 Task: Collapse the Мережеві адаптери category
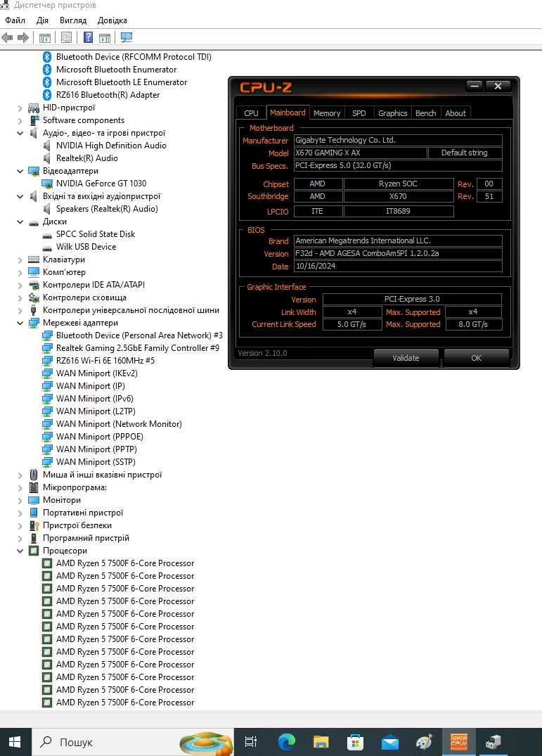pos(20,323)
